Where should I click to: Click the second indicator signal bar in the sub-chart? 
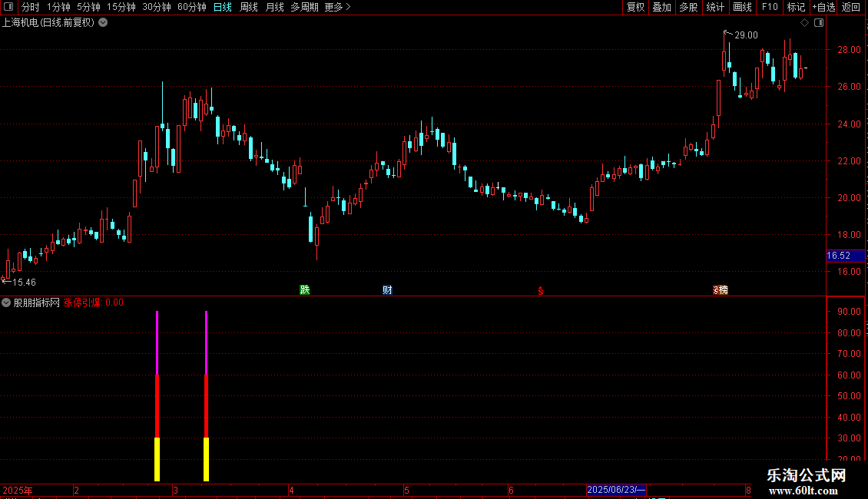(x=207, y=395)
